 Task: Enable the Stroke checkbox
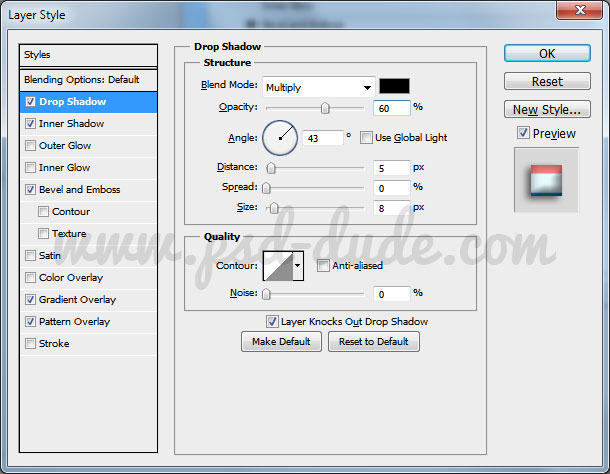pos(30,344)
